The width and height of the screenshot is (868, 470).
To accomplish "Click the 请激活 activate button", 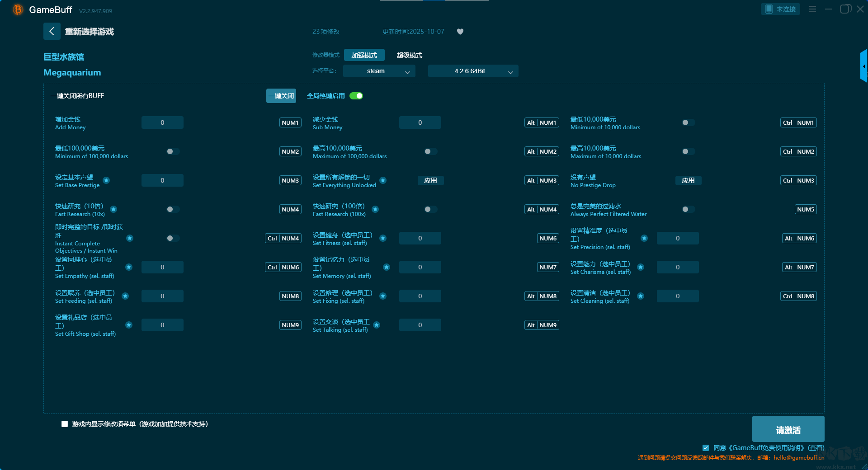I will click(788, 429).
